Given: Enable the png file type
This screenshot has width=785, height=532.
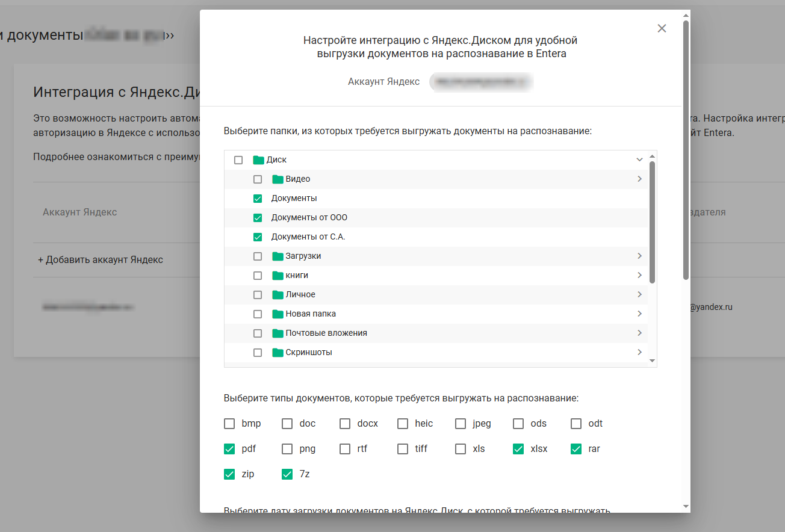Looking at the screenshot, I should 287,449.
